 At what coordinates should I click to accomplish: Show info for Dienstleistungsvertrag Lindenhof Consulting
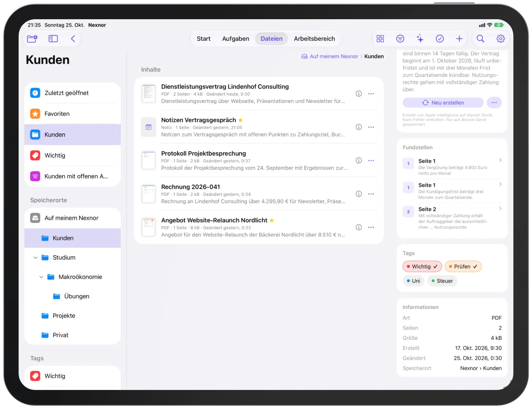tap(358, 94)
